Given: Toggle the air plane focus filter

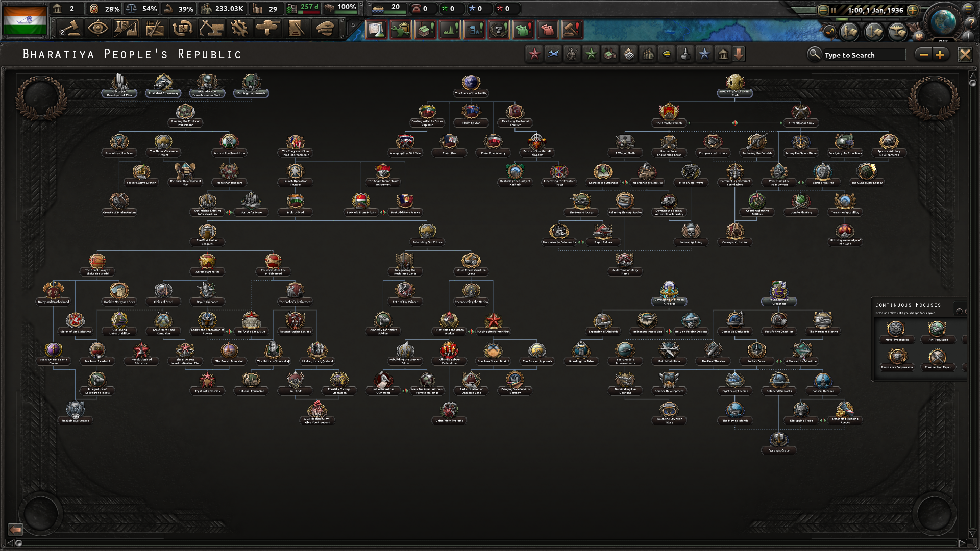Looking at the screenshot, I should point(553,54).
